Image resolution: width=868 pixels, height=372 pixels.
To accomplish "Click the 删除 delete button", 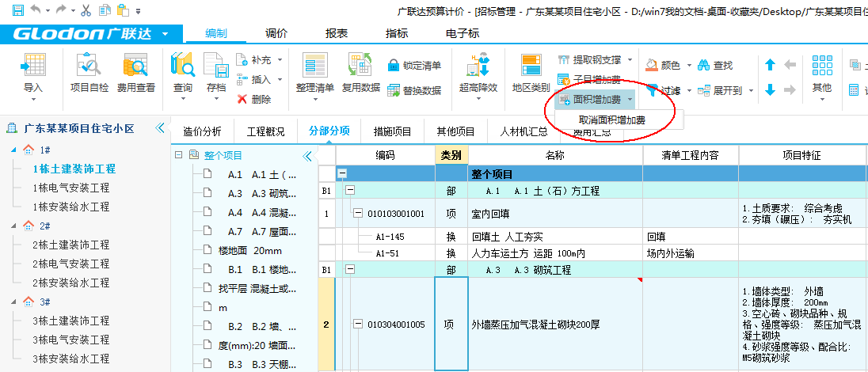I will (253, 99).
